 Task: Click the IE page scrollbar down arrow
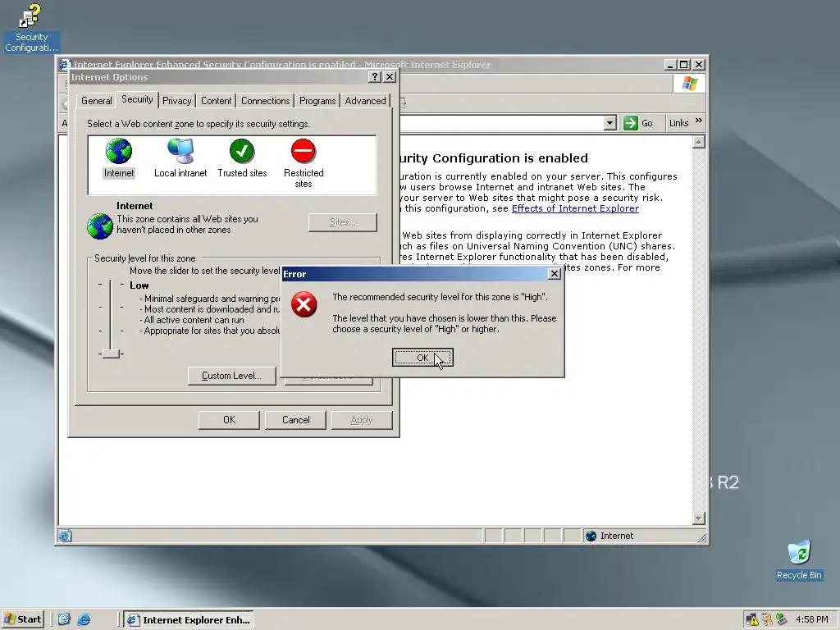[x=699, y=518]
